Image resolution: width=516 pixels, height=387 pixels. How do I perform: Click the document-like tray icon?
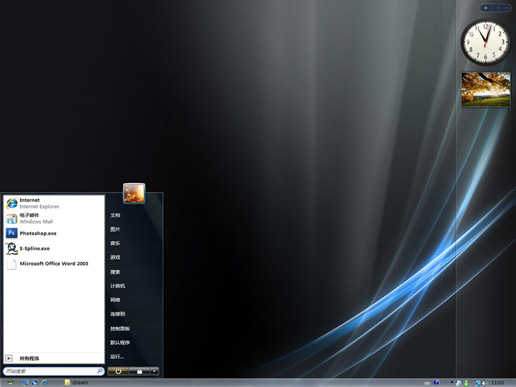[x=458, y=383]
